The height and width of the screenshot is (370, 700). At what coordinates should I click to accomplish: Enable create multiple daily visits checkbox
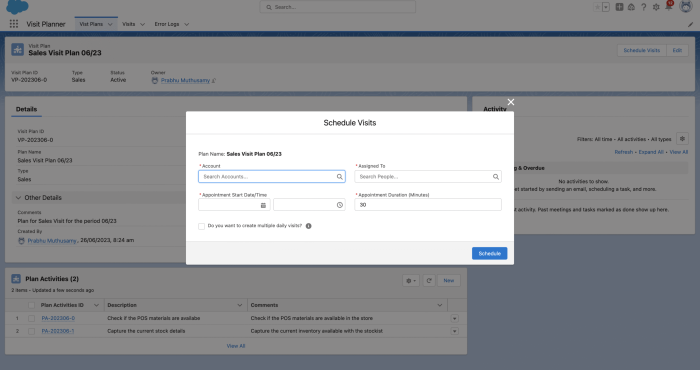(201, 226)
